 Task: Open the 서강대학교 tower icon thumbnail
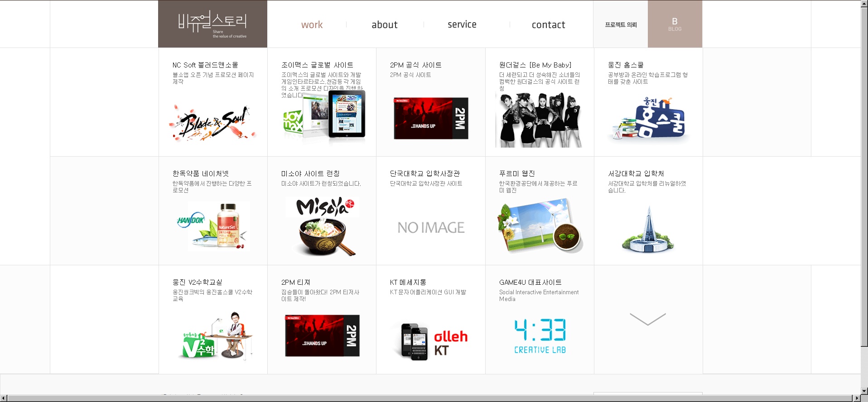click(x=648, y=229)
